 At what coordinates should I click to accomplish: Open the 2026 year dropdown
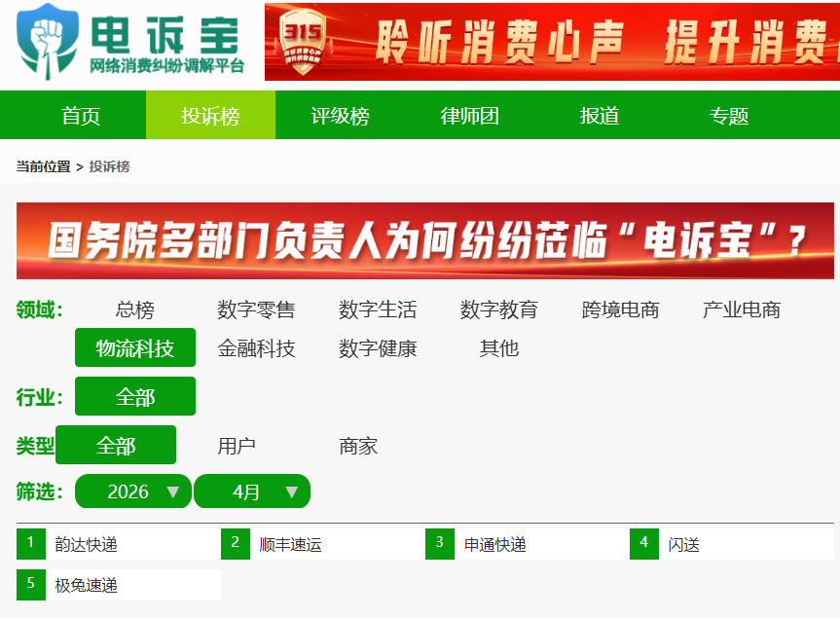click(x=133, y=491)
